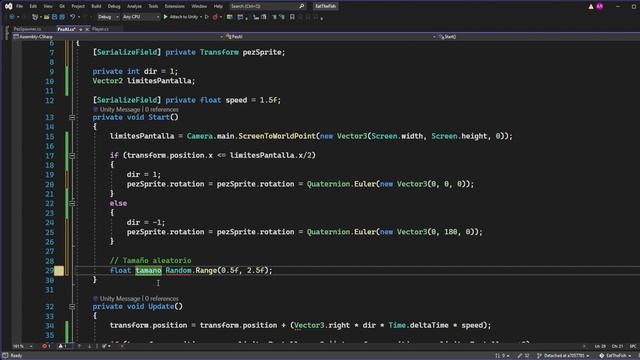Open the Debug menu

[x=114, y=6]
